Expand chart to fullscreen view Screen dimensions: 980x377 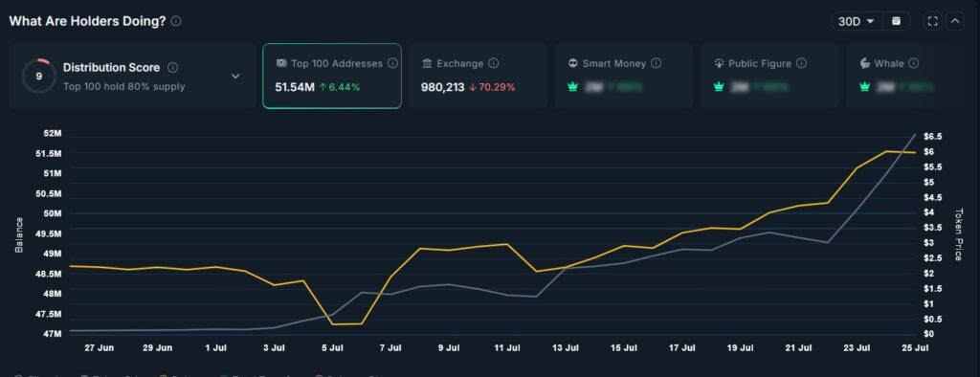click(932, 21)
